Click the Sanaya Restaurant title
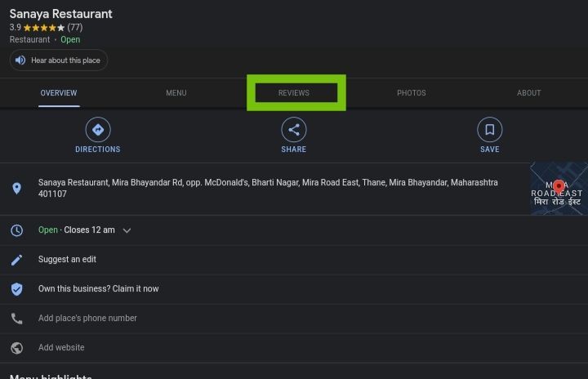The width and height of the screenshot is (588, 379). [60, 14]
